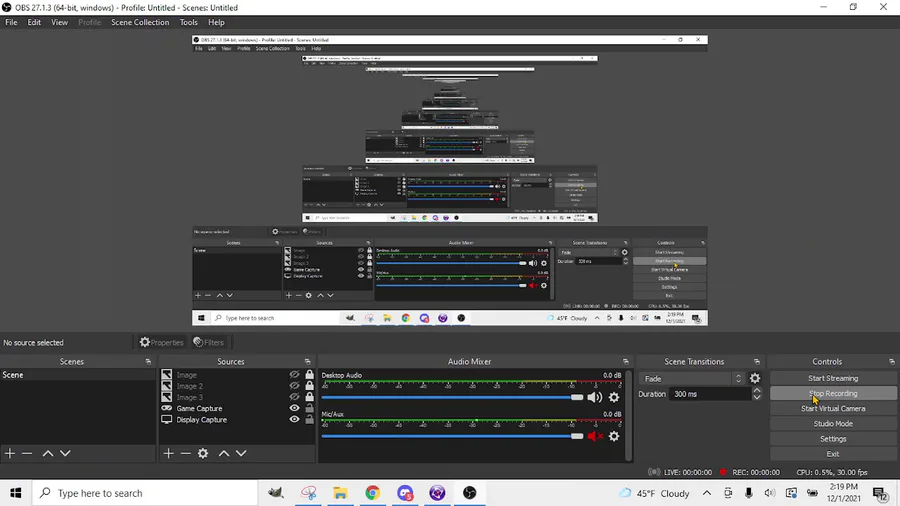900x506 pixels.
Task: Lock the Game Capture source
Action: pos(309,408)
